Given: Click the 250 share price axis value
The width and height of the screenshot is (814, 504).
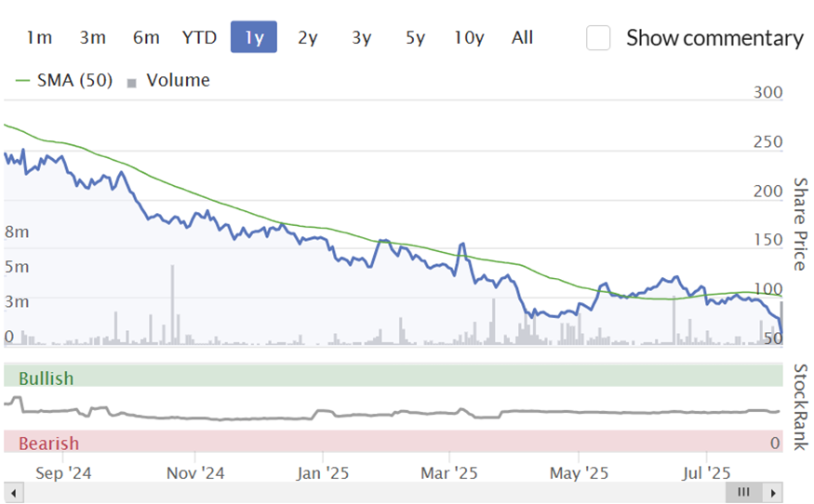Looking at the screenshot, I should pyautogui.click(x=767, y=141).
